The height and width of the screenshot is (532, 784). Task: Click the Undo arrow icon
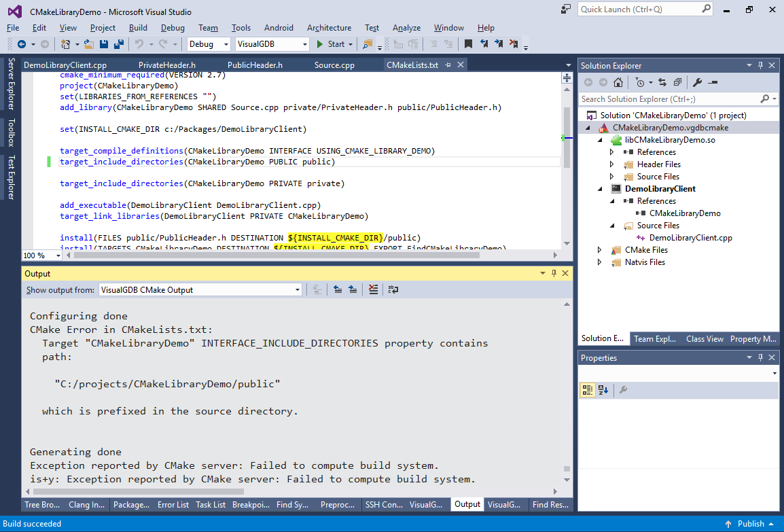(139, 44)
